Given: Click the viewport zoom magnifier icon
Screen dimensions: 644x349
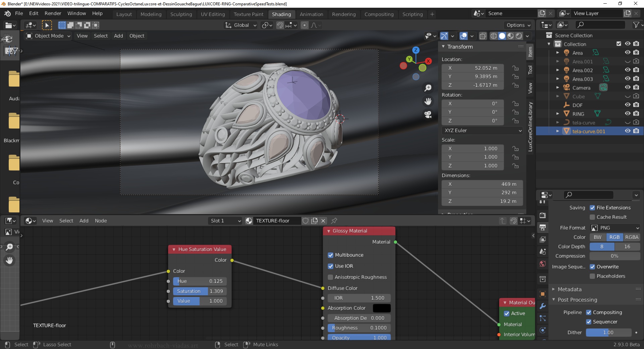Looking at the screenshot, I should pos(428,88).
